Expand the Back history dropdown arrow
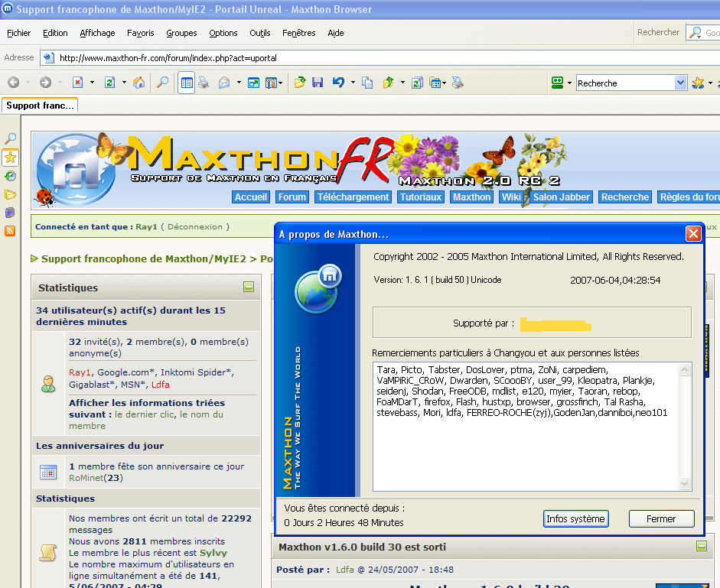 [x=28, y=83]
